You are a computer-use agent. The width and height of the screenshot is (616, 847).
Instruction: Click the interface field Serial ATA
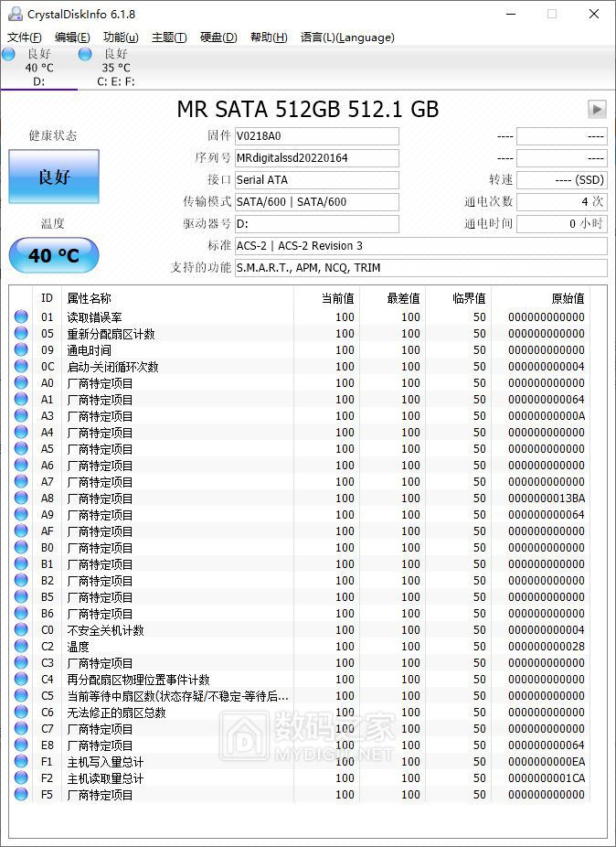click(317, 180)
